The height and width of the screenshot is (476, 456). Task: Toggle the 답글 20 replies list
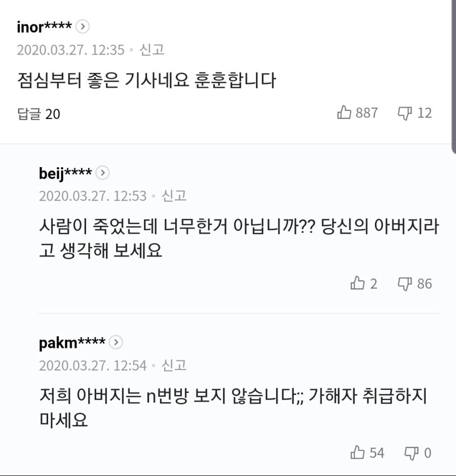click(x=39, y=114)
